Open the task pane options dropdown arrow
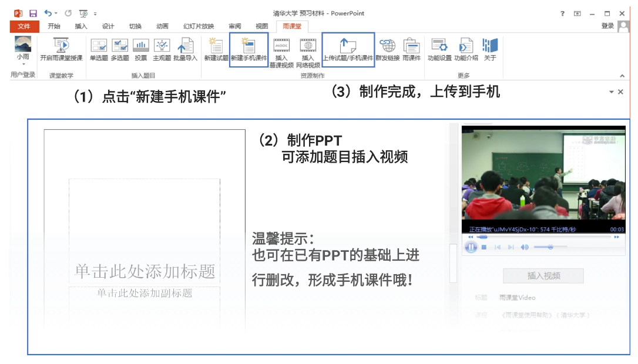The height and width of the screenshot is (364, 638). (611, 92)
